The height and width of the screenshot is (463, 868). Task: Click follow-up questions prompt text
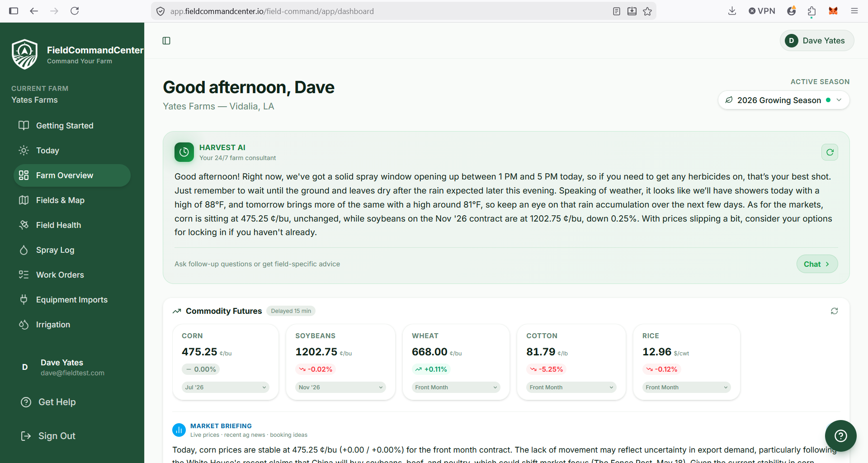257,264
